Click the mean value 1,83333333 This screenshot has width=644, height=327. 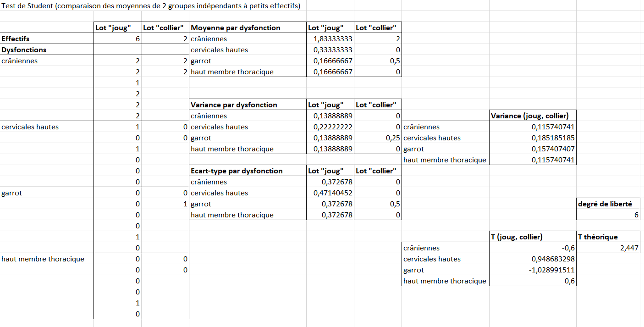click(x=330, y=39)
